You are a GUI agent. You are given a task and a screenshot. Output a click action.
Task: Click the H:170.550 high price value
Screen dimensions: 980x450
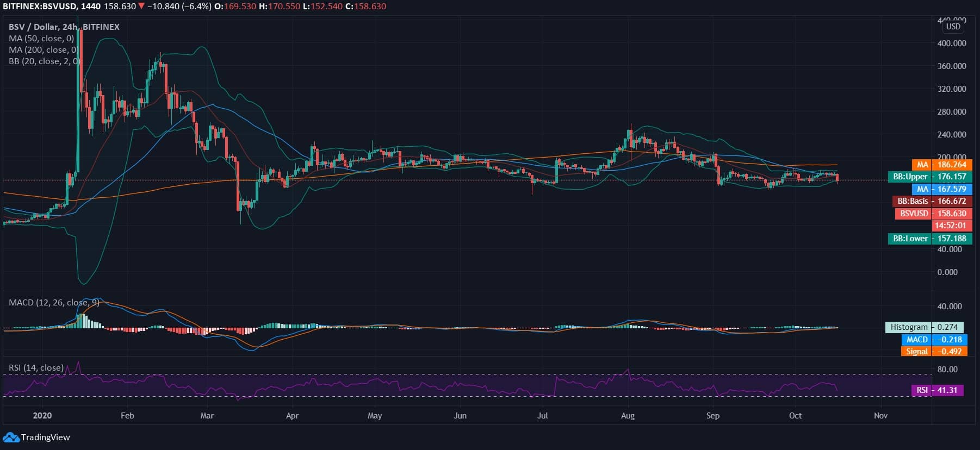[279, 7]
